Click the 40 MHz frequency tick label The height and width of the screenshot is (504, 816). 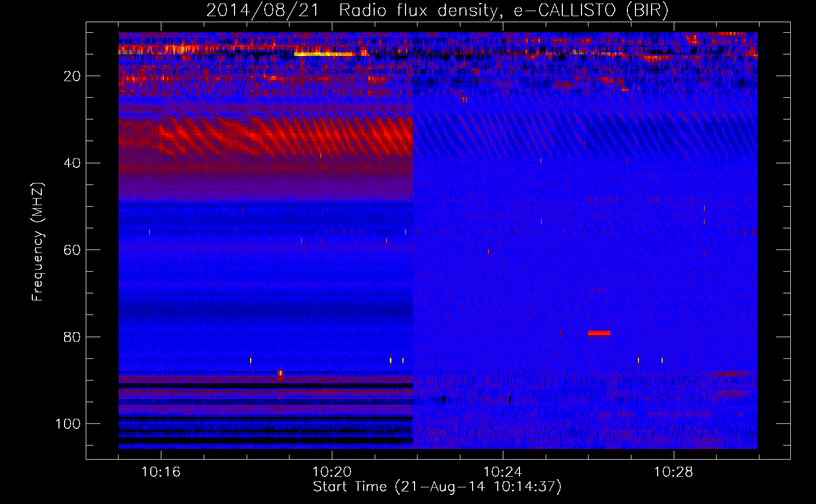72,163
